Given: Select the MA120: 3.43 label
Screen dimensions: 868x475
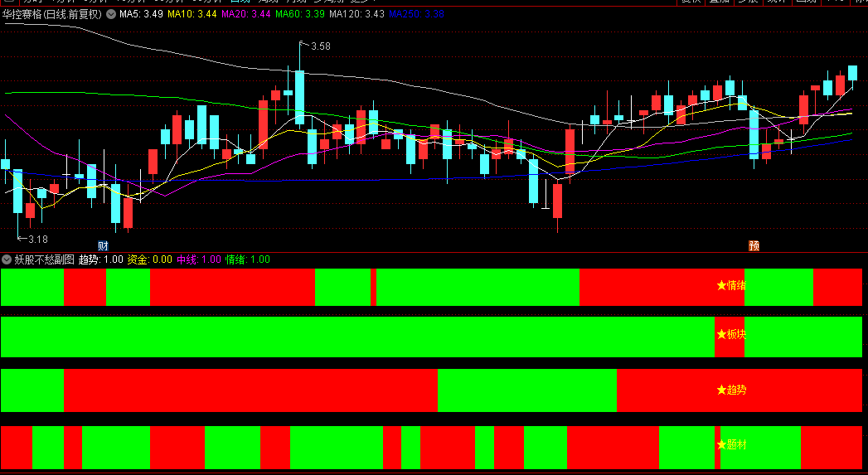Looking at the screenshot, I should point(356,14).
